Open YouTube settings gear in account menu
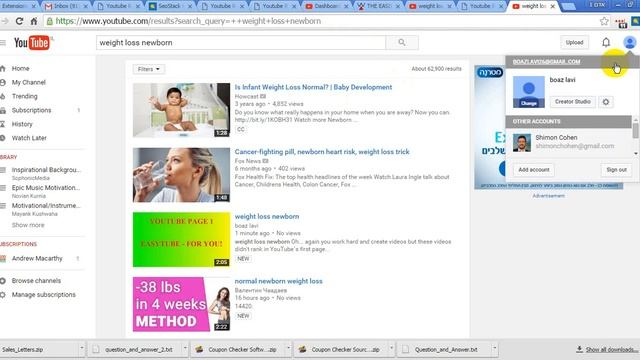Viewport: 640px width, 360px height. 606,102
